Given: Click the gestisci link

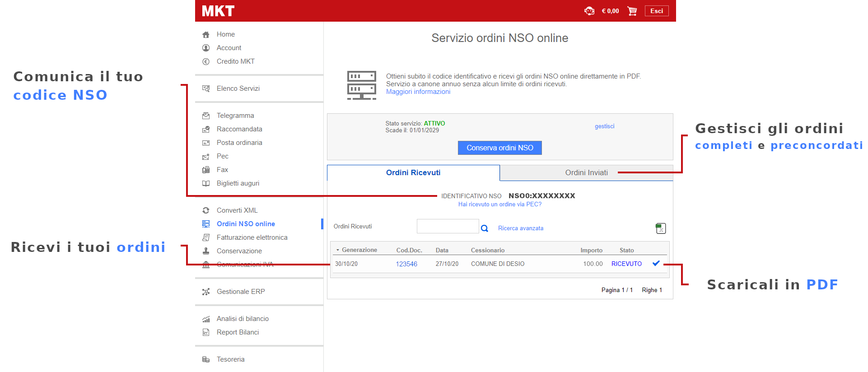Looking at the screenshot, I should (605, 126).
